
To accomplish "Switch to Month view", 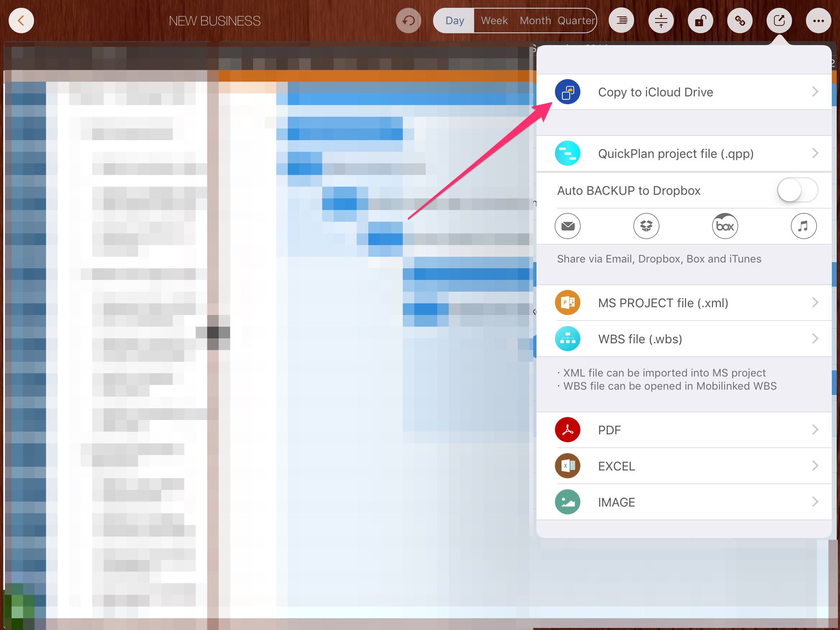I will click(535, 21).
